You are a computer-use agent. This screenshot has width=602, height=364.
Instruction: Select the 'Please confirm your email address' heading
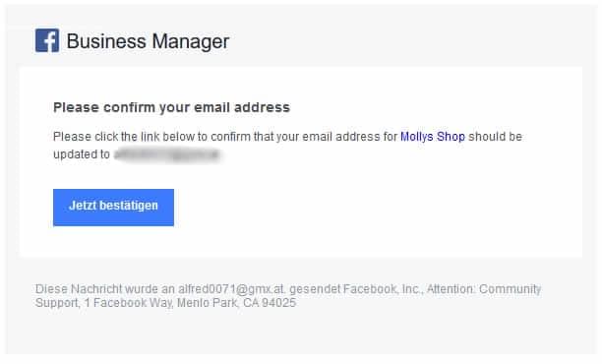coord(171,107)
